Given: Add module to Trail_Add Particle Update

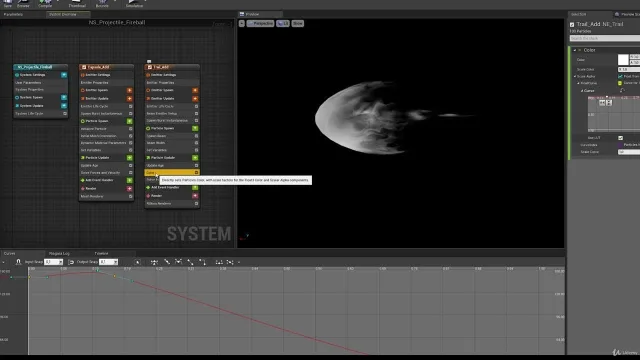Looking at the screenshot, I should click(x=195, y=158).
